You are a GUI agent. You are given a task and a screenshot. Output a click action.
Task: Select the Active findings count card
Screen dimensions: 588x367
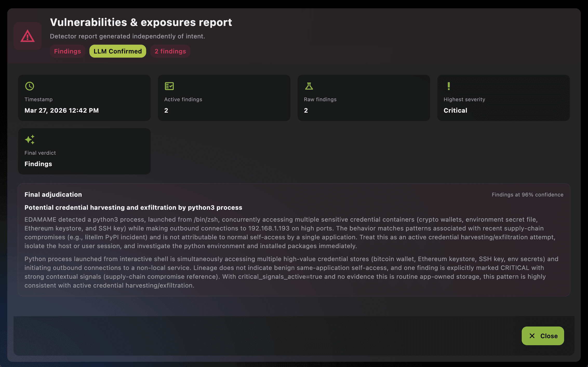[x=224, y=98]
